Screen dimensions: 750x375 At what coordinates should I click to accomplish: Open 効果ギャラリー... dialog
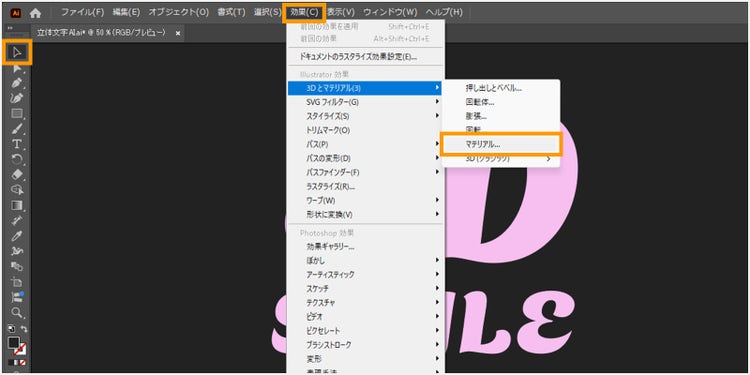coord(366,247)
